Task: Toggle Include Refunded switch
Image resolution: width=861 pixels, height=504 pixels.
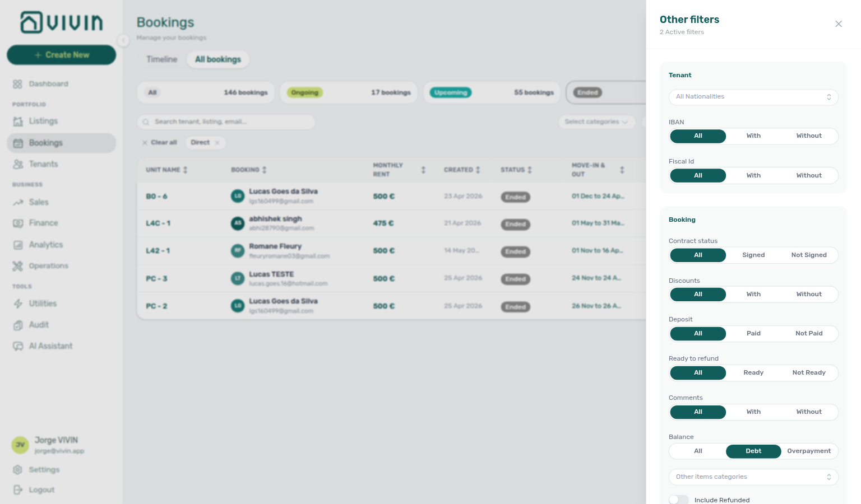Action: point(679,500)
